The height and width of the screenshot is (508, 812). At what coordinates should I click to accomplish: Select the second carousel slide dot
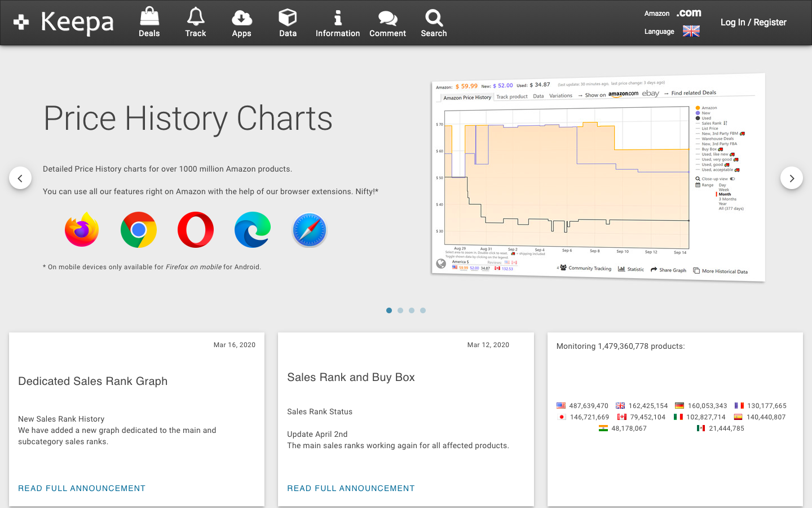[400, 310]
